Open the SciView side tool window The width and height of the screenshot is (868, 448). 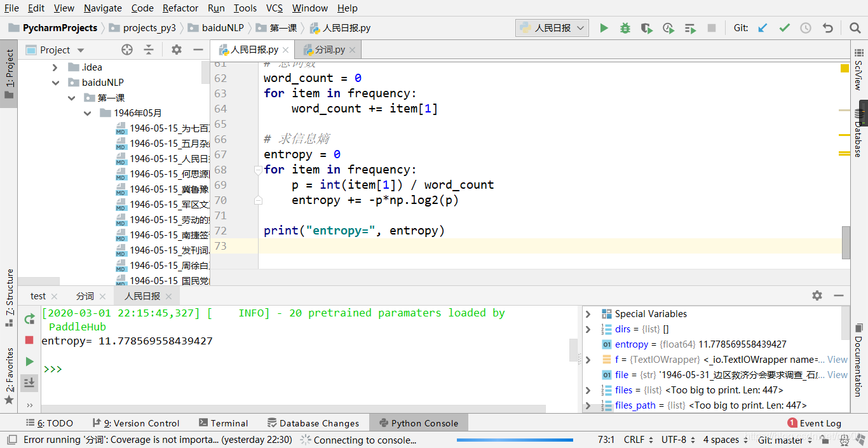(x=859, y=71)
